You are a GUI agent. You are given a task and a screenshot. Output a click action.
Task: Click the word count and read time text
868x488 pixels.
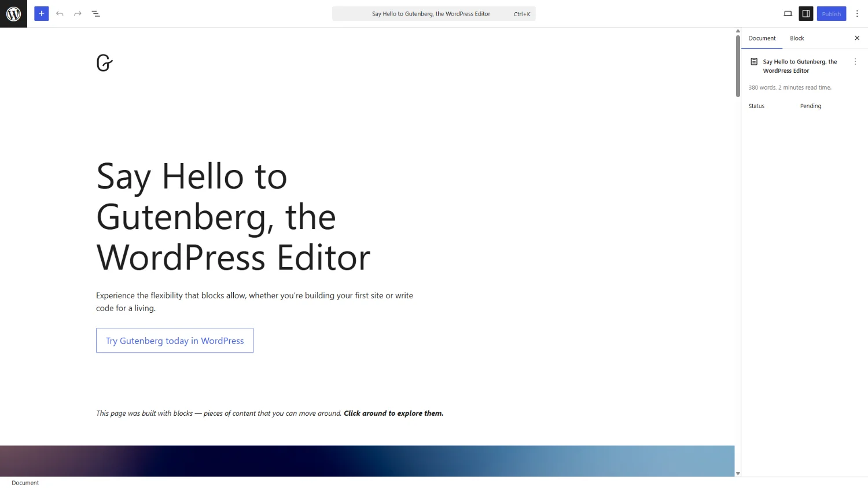(x=790, y=87)
